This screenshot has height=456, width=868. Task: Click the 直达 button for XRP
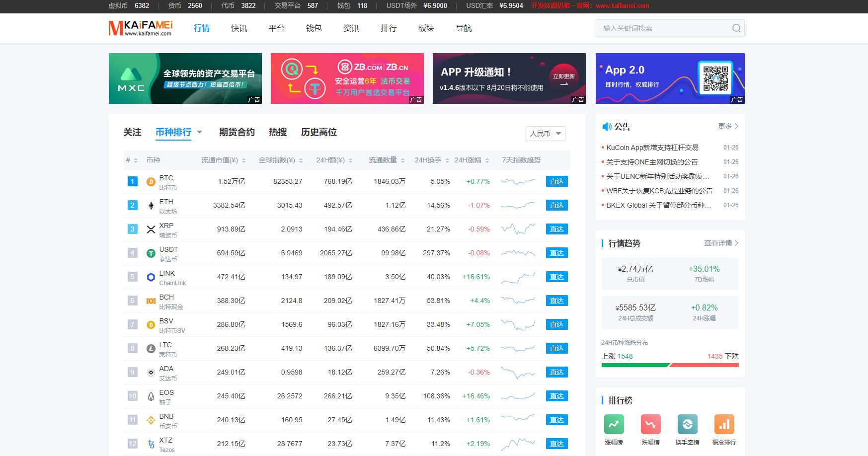click(556, 229)
